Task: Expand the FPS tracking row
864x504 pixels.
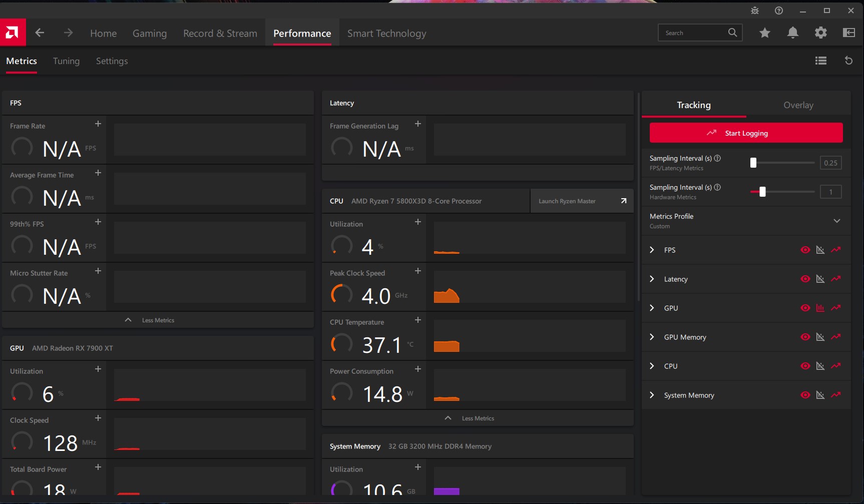Action: click(652, 250)
